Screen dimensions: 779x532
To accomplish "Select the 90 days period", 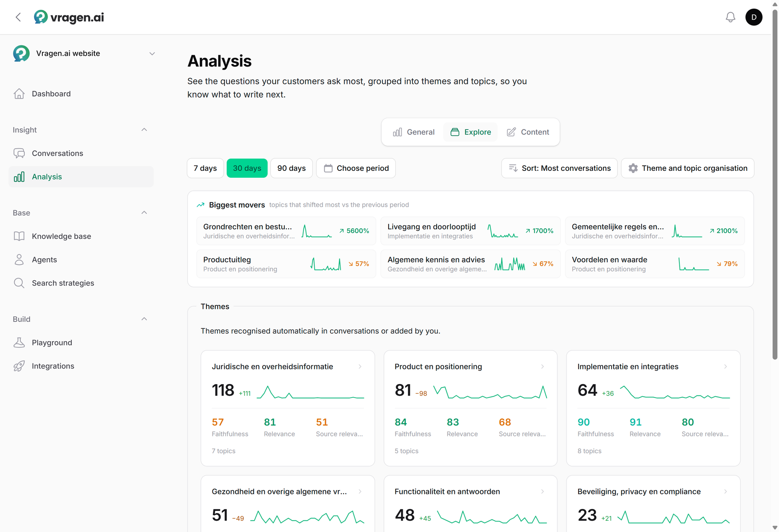I will coord(291,168).
